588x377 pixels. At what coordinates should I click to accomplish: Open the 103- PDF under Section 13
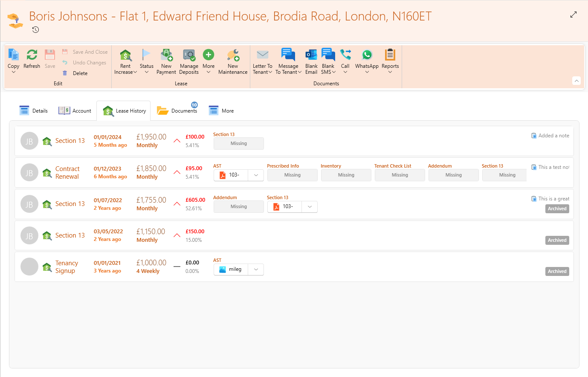pyautogui.click(x=284, y=206)
